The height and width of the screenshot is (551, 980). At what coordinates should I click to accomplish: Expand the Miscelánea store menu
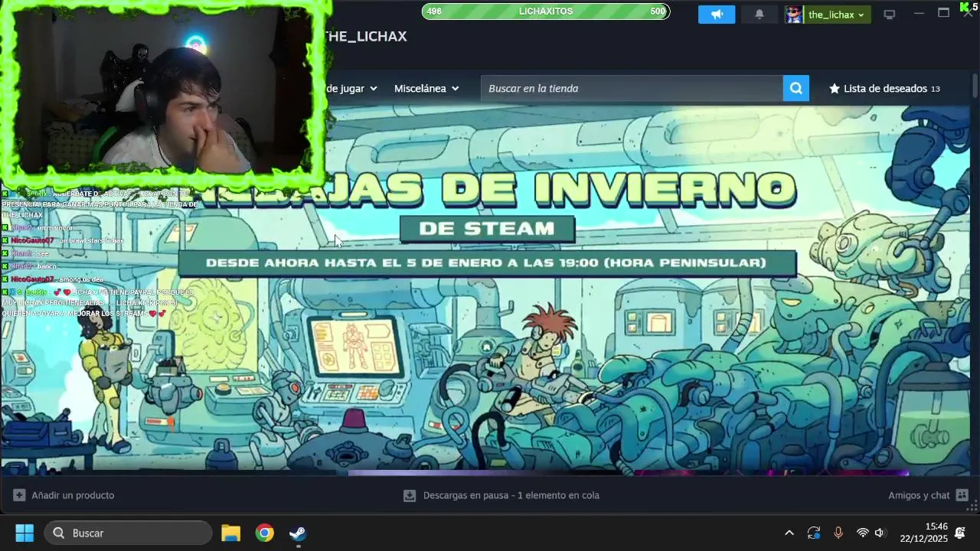tap(426, 89)
